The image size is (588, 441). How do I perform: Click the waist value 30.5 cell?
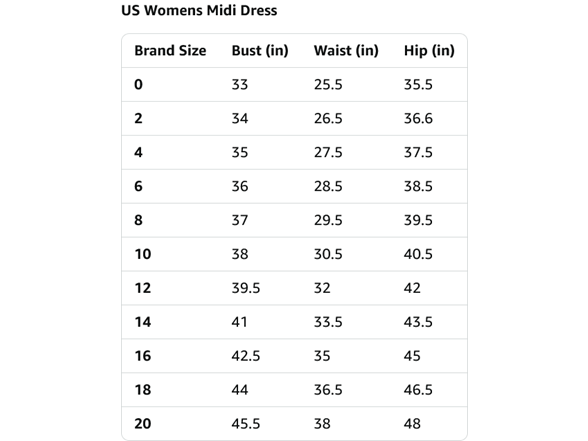328,254
